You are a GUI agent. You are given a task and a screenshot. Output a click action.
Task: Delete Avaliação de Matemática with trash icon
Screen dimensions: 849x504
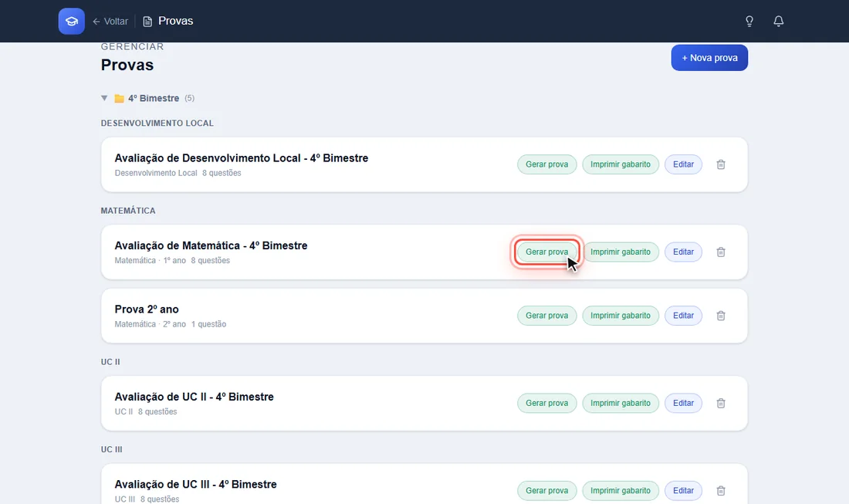click(x=721, y=252)
